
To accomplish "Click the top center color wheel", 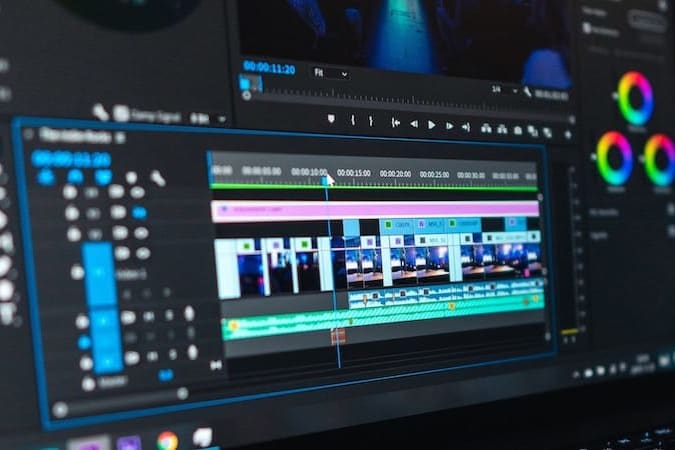I will 635,98.
